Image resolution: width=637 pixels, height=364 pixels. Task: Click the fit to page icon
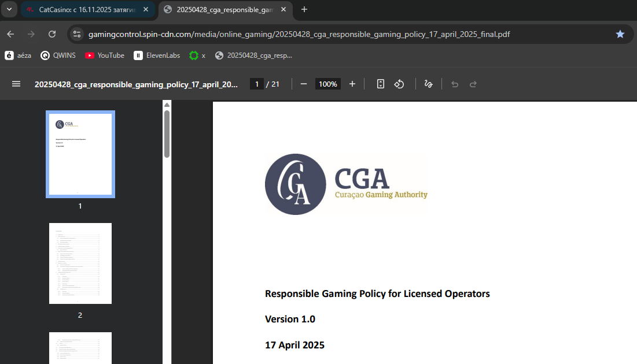pyautogui.click(x=380, y=84)
